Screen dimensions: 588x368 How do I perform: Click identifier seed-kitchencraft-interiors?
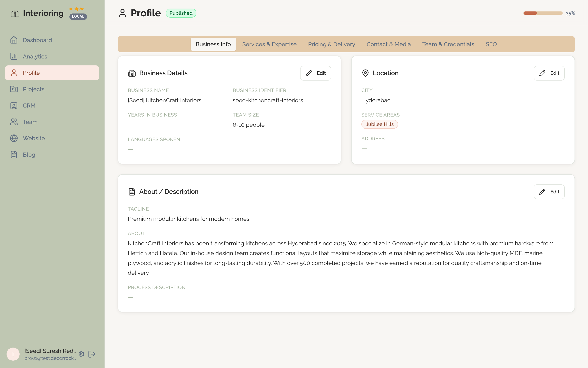click(x=267, y=100)
